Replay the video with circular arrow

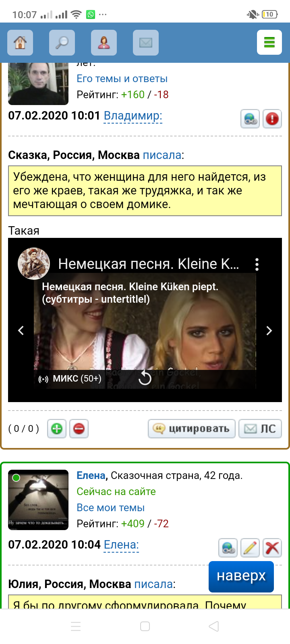click(145, 378)
